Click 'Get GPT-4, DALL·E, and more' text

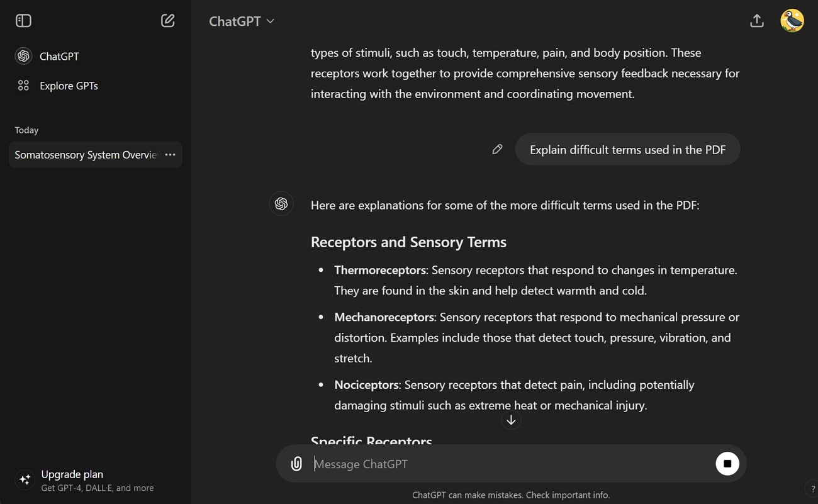pyautogui.click(x=97, y=488)
